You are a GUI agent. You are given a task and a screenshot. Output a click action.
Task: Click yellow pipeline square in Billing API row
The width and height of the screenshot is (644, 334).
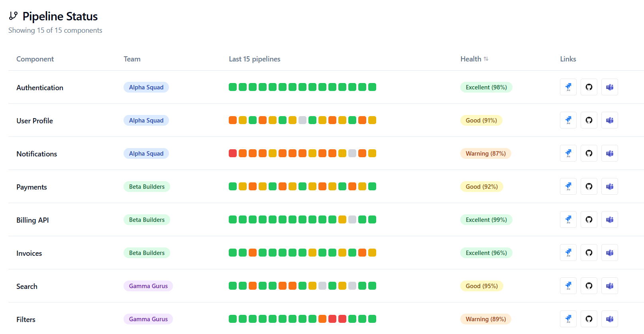pos(342,219)
